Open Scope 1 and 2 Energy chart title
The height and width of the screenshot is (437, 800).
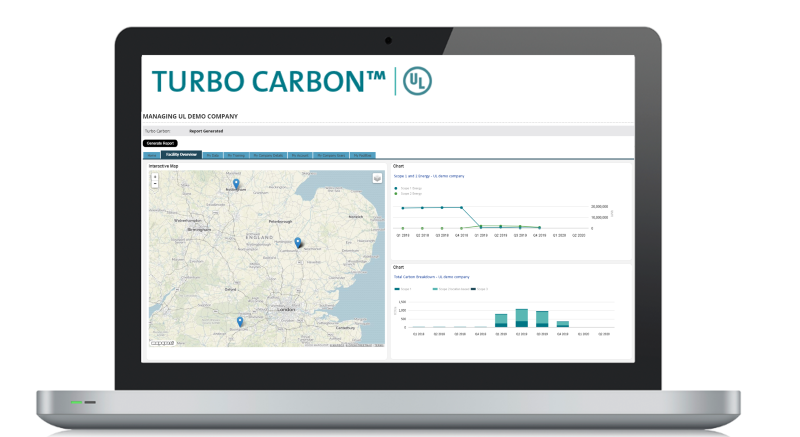click(x=429, y=176)
